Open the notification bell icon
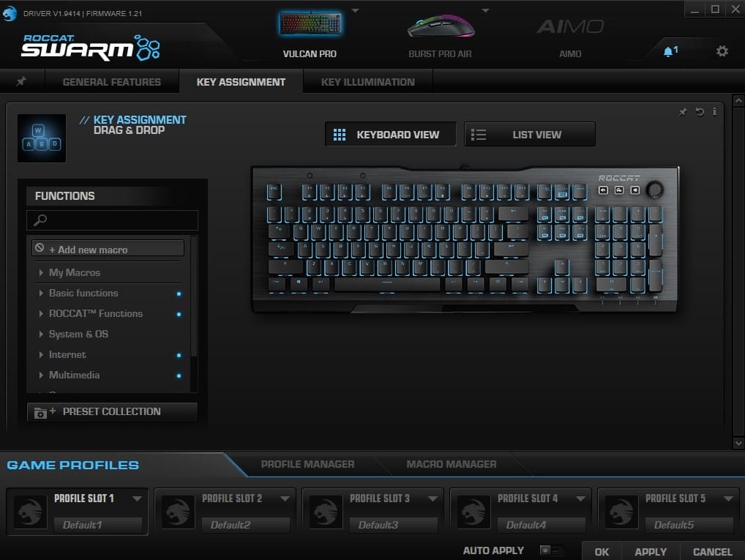Screen dimensions: 745x560 668,51
